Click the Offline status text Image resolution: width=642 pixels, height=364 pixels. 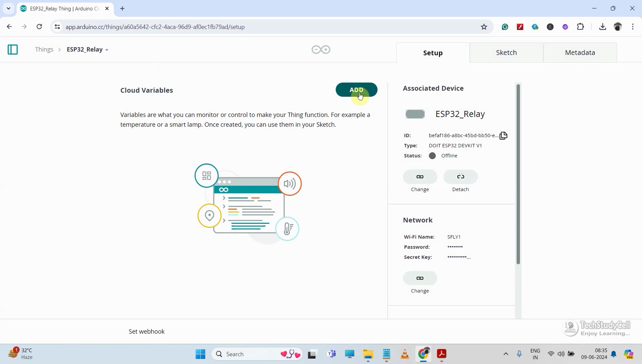pos(449,156)
